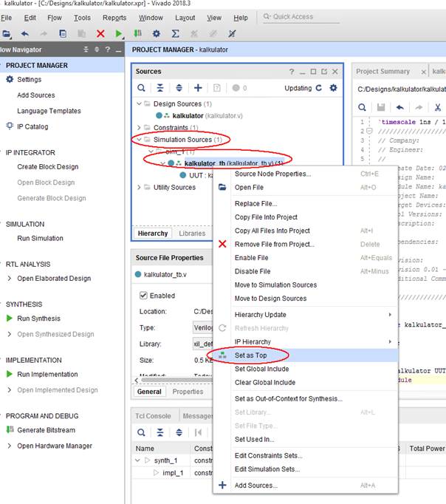Choose 'Disable File' in the context menu
The height and width of the screenshot is (504, 446).
(251, 271)
